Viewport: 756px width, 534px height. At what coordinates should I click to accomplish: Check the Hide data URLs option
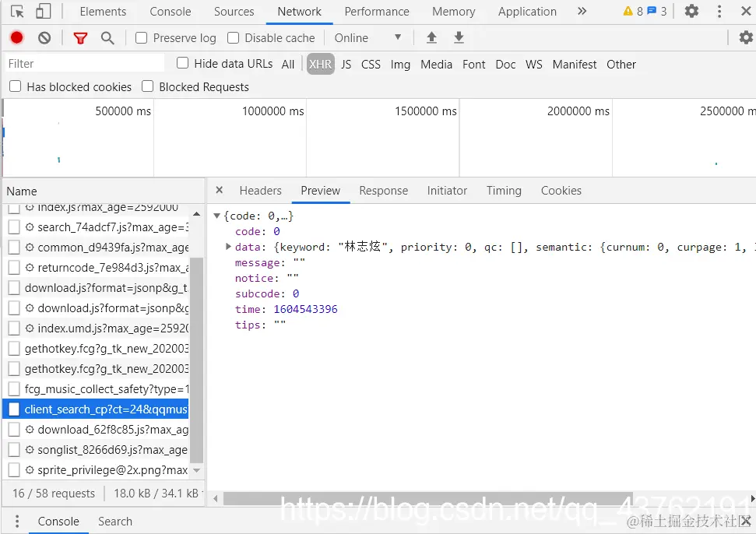click(183, 63)
